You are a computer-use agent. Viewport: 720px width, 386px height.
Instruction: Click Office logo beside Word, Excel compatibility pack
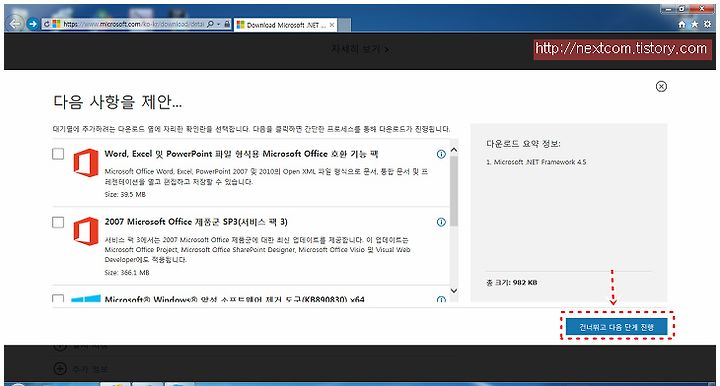[86, 163]
